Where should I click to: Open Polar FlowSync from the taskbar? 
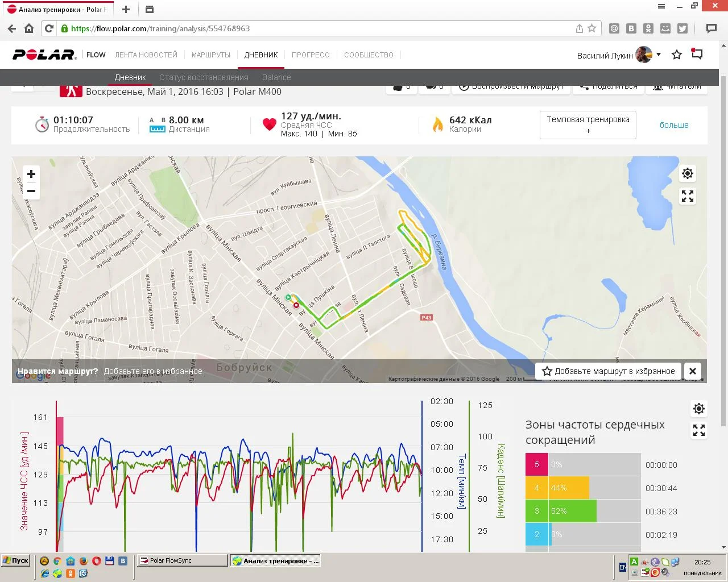tap(182, 560)
